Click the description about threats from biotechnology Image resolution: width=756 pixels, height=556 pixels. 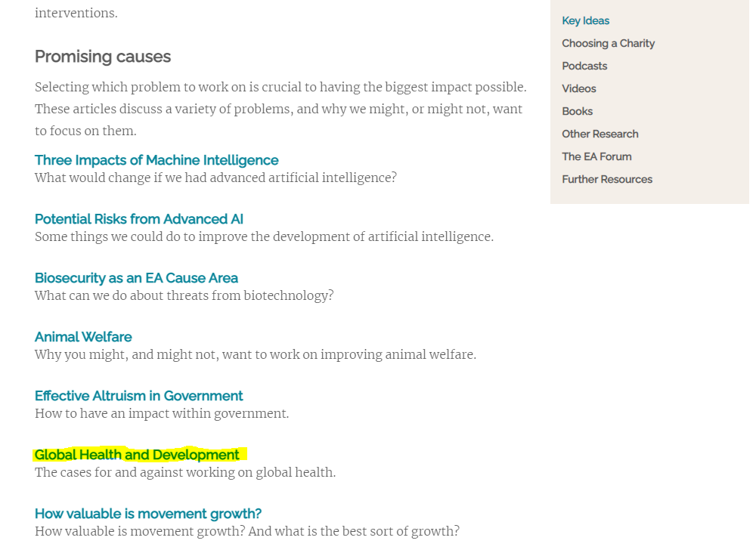[184, 295]
